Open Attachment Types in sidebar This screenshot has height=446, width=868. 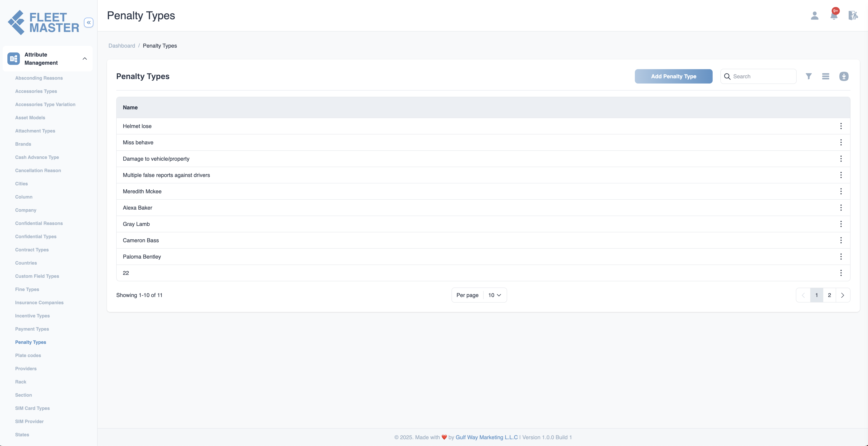35,131
